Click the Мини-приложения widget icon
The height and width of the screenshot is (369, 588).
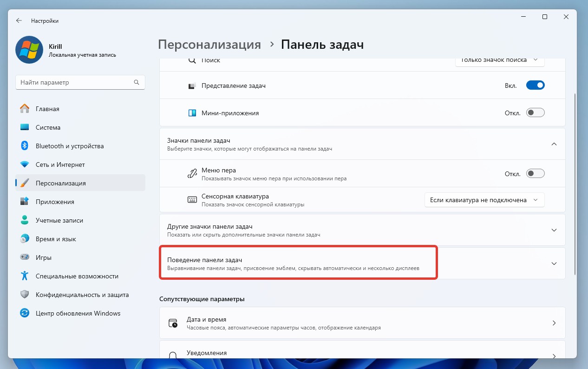(192, 113)
